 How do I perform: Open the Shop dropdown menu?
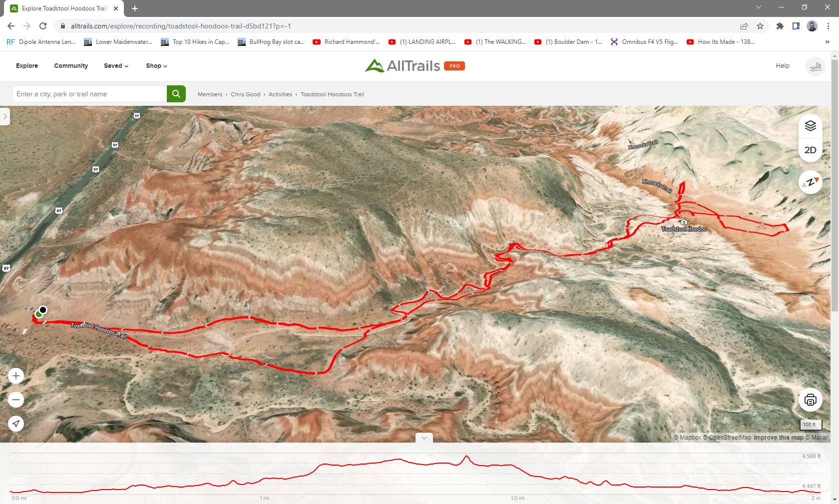(x=156, y=66)
